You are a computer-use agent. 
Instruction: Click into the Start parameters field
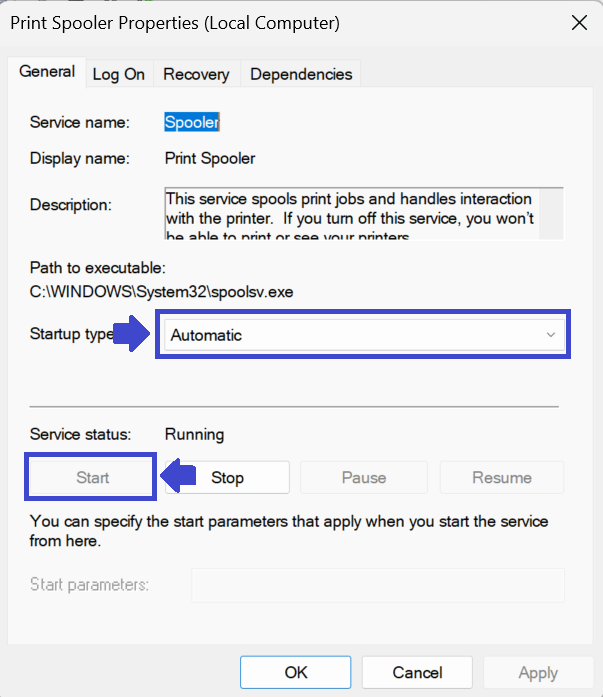pyautogui.click(x=377, y=585)
